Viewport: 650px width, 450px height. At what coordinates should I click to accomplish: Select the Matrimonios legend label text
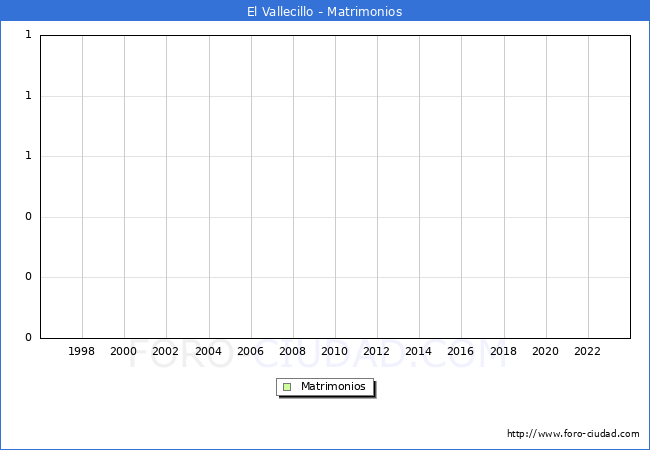click(x=333, y=387)
